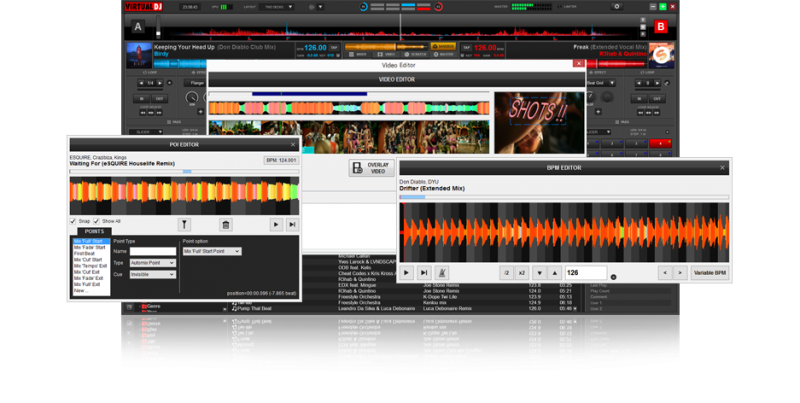Open the Type dropdown showing Automix Point
The image size is (800, 403).
click(153, 263)
